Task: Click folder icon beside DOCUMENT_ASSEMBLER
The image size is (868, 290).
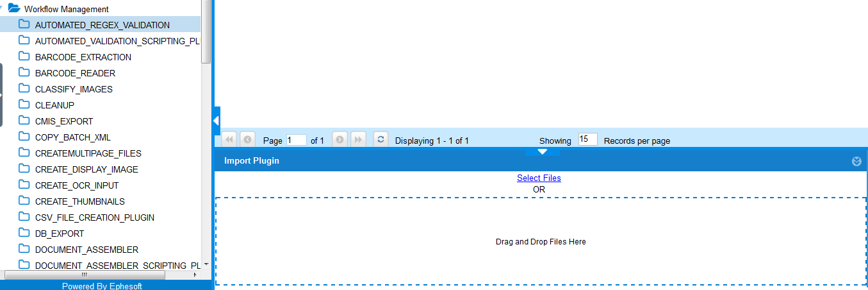Action: pos(24,249)
